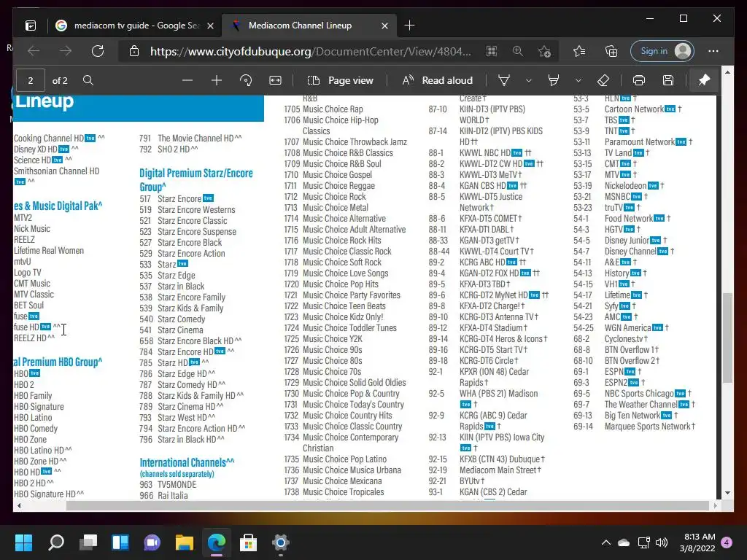Screen dimensions: 747x560
Task: Open a new browser tab
Action: coord(410,26)
